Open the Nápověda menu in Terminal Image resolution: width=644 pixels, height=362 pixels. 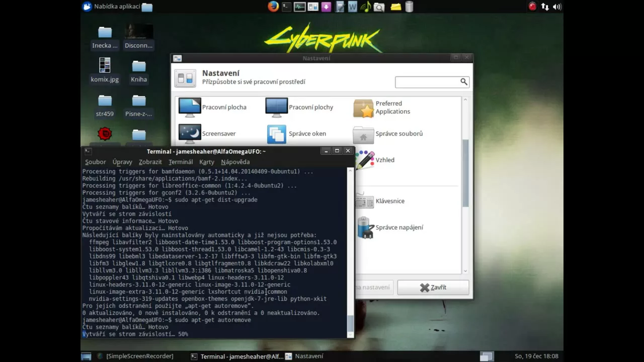(235, 162)
